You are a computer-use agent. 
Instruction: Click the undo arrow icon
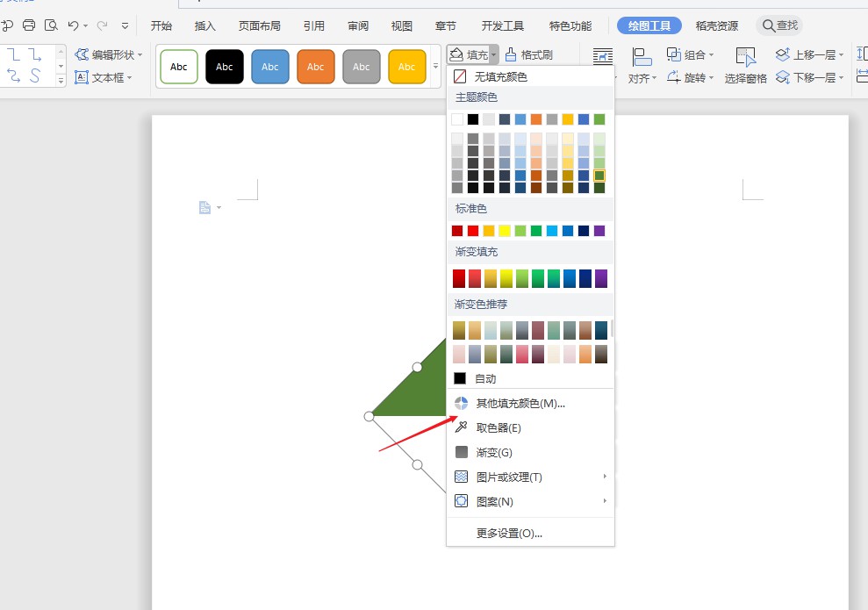coord(73,25)
